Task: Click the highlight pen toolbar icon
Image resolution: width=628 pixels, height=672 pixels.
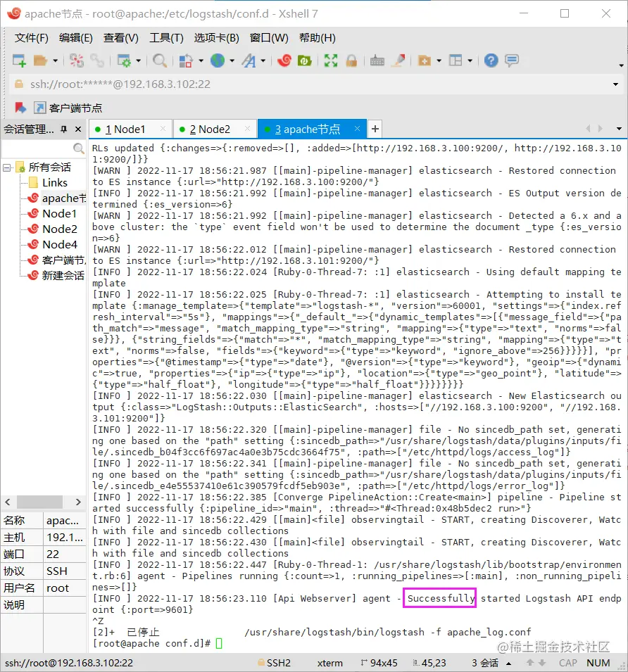Action: (x=399, y=61)
